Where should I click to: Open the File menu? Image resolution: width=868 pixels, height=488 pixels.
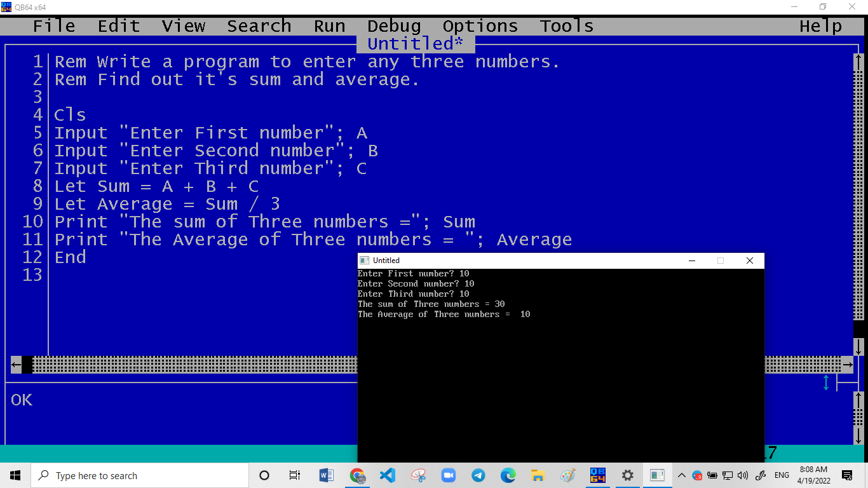point(54,26)
